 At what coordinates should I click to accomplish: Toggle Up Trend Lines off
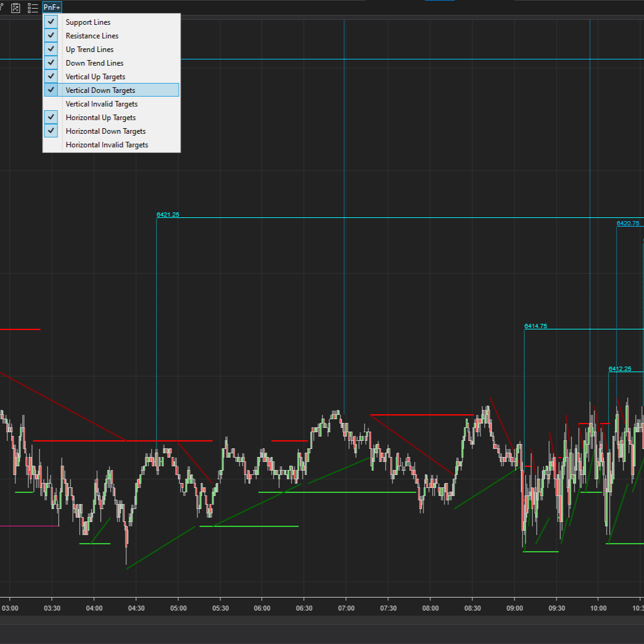(x=89, y=50)
